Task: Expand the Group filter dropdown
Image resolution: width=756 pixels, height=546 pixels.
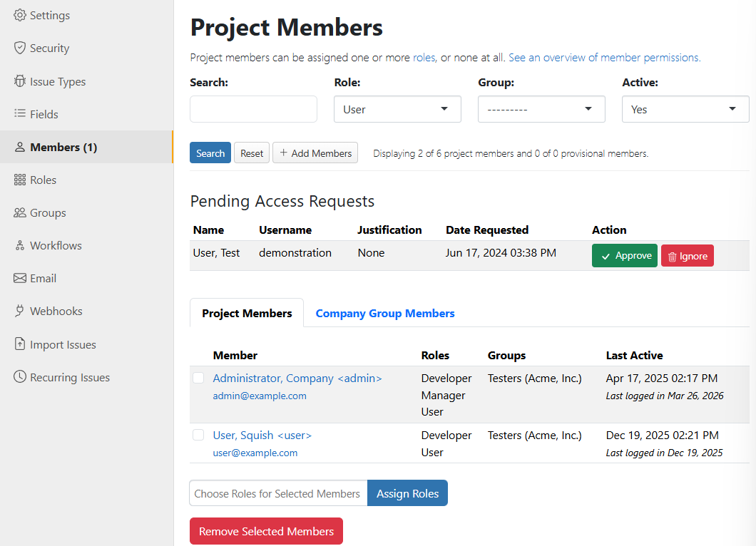Action: tap(541, 109)
